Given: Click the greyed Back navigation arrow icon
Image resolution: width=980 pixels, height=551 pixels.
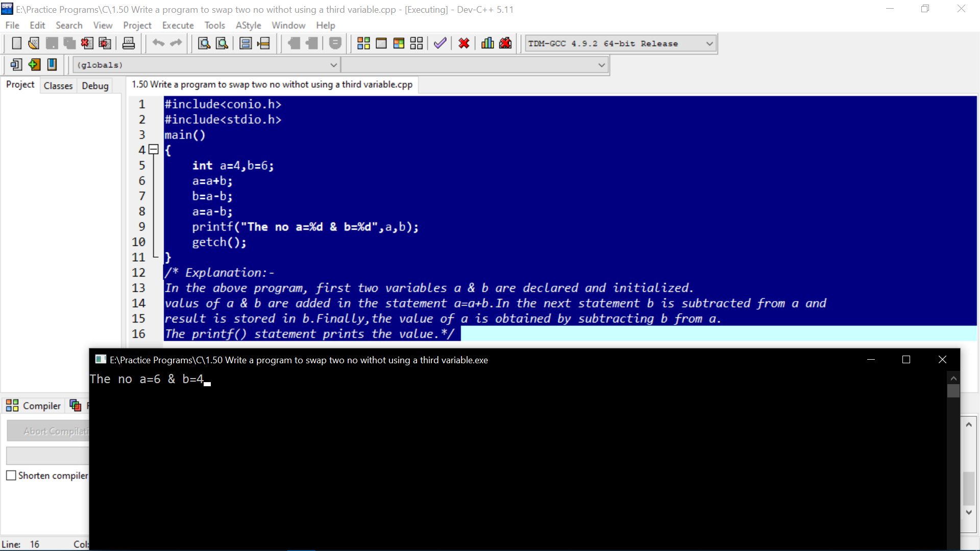Looking at the screenshot, I should (293, 43).
